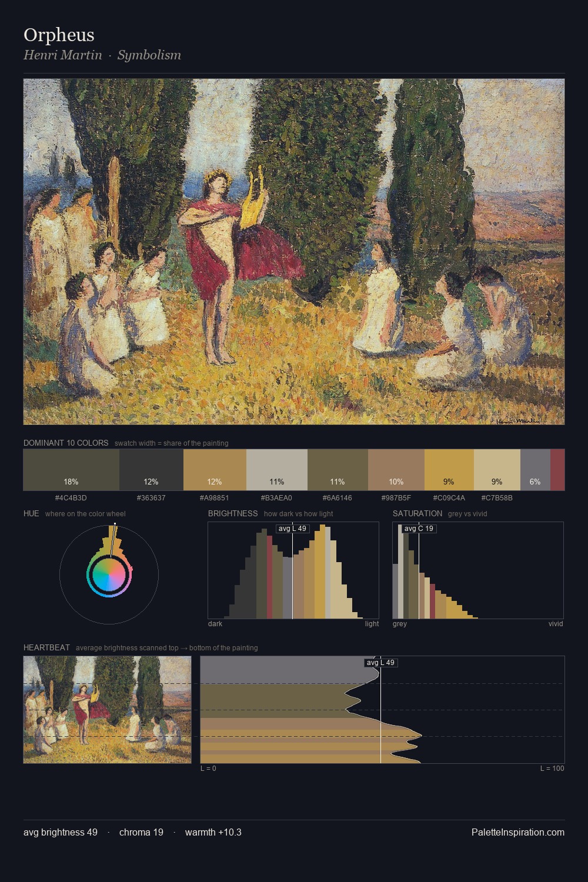Select the #6A6146 olive swatch
588x882 pixels.
tap(338, 469)
